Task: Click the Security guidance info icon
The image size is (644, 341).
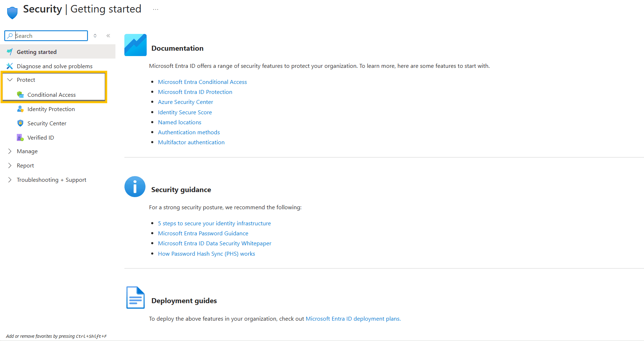Action: 135,186
